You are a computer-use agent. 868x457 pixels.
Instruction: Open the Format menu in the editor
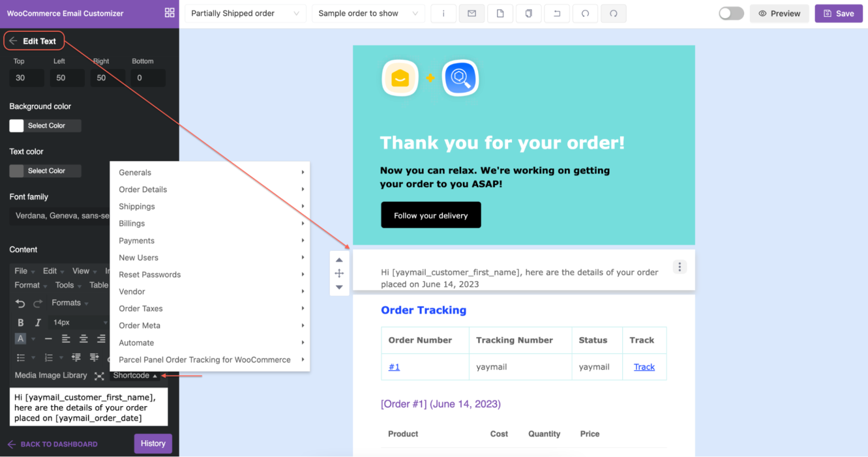click(26, 285)
